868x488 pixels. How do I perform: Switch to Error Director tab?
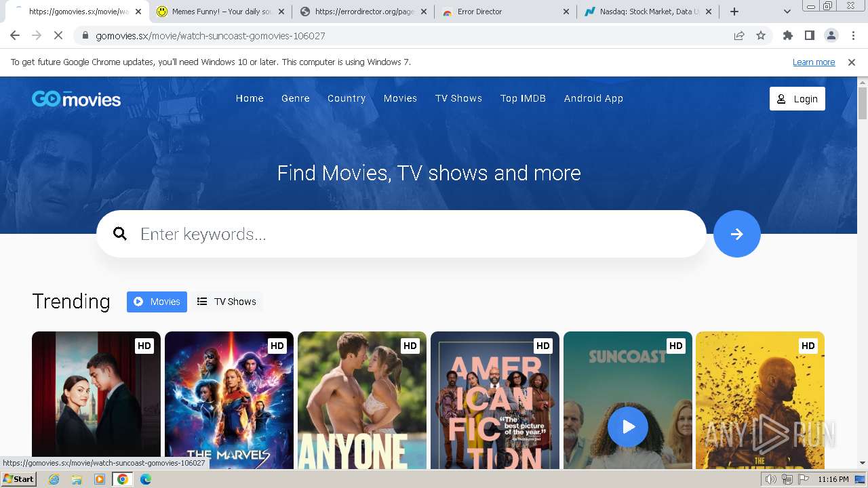tap(507, 12)
